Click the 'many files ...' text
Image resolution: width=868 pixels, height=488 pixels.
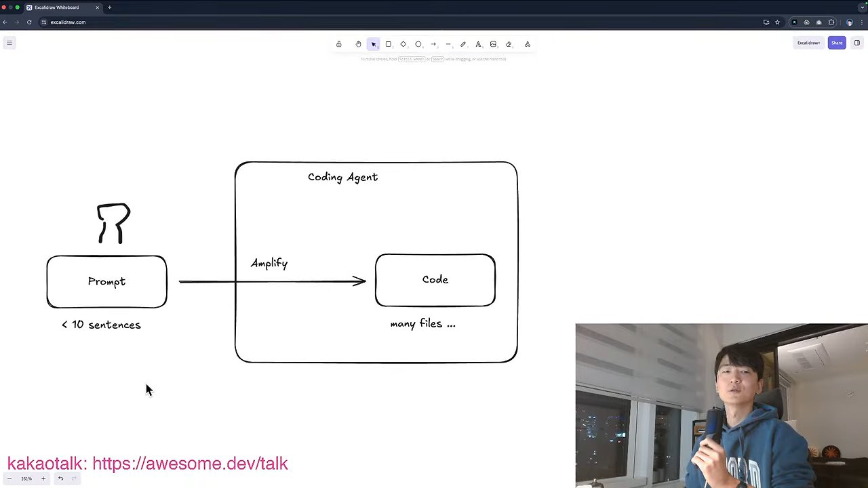[x=422, y=324]
